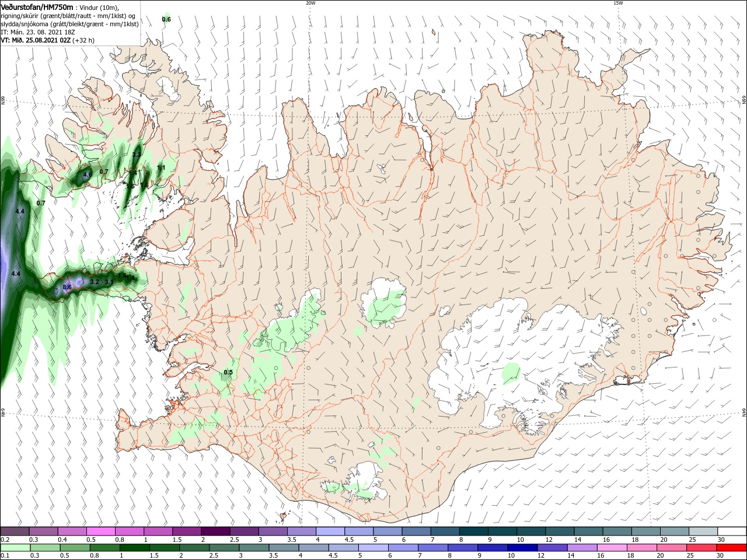This screenshot has height=560, width=747.
Task: Select the pale lavender 4–4.5 snow swatch
Action: click(x=330, y=531)
